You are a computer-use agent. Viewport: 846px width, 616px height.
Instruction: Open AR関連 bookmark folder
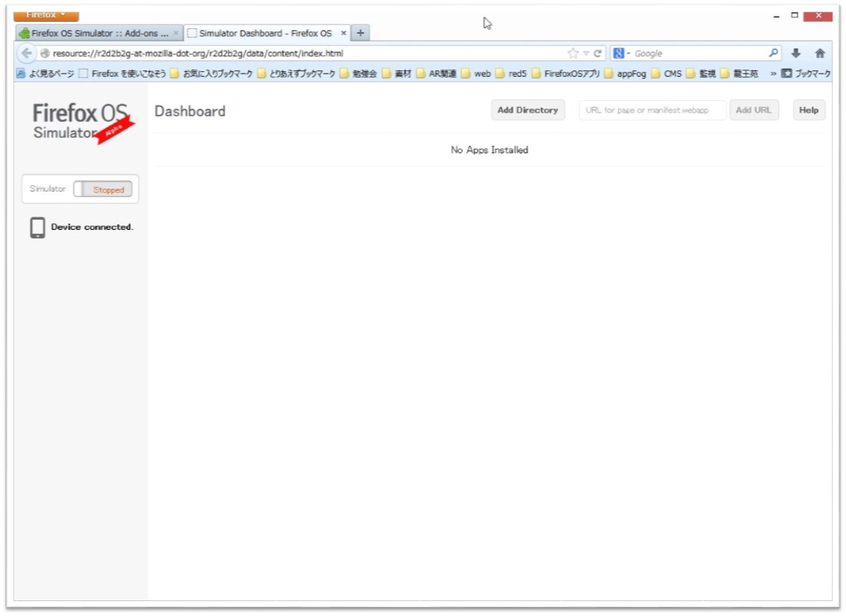tap(436, 73)
